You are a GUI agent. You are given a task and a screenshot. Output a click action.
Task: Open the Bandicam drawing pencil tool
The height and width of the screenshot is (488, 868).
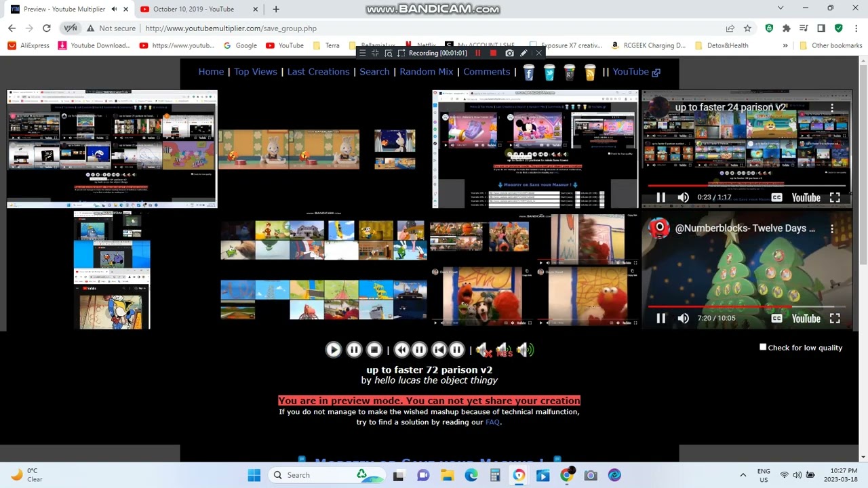524,53
